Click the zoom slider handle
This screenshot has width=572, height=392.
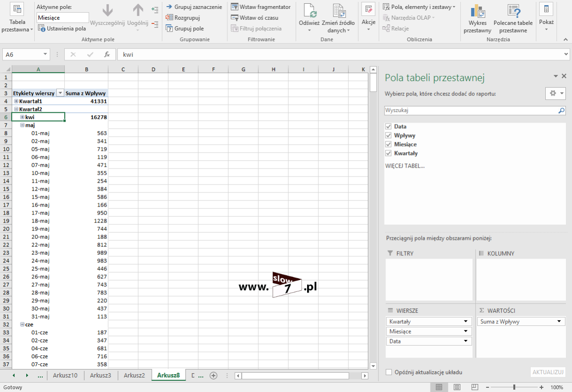tap(514, 387)
